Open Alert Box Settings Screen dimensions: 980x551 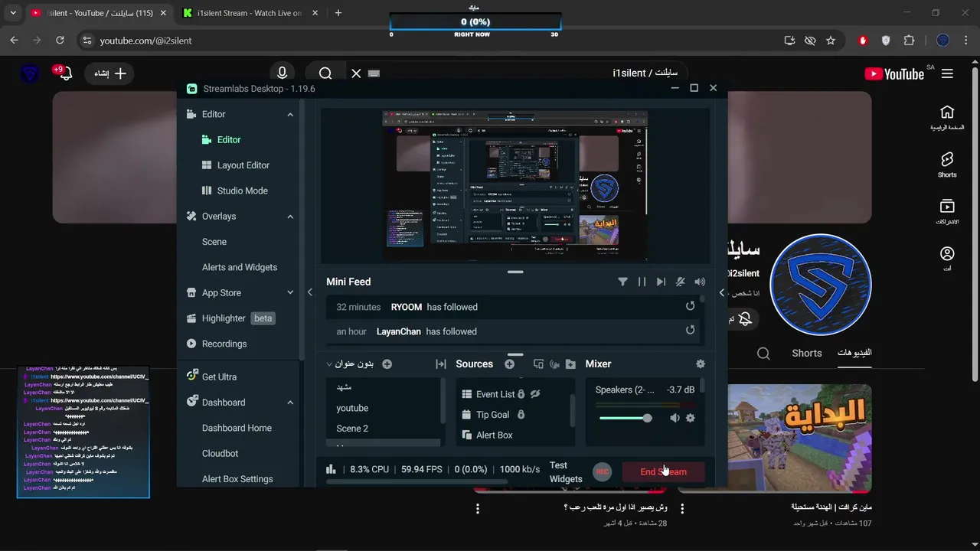[237, 479]
